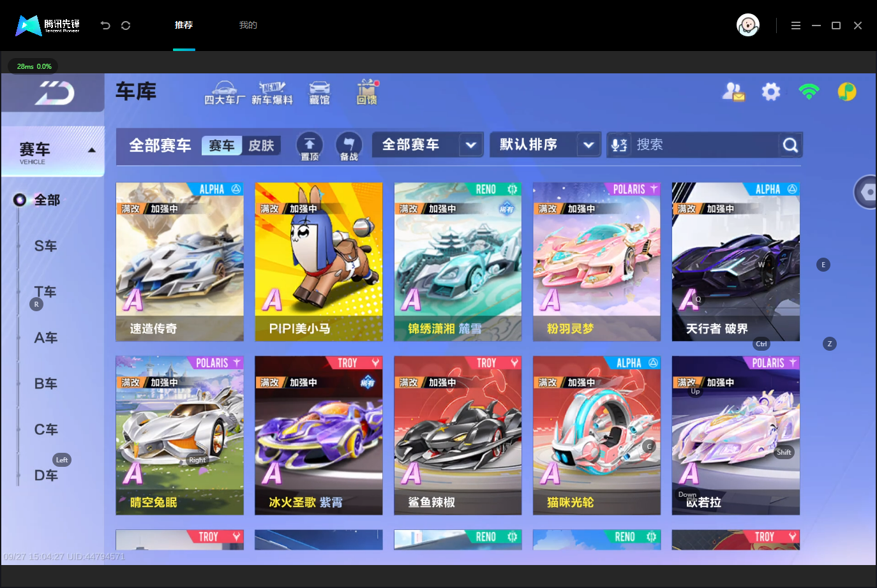877x588 pixels.
Task: Switch to the 皮肤 skins toggle
Action: [261, 145]
